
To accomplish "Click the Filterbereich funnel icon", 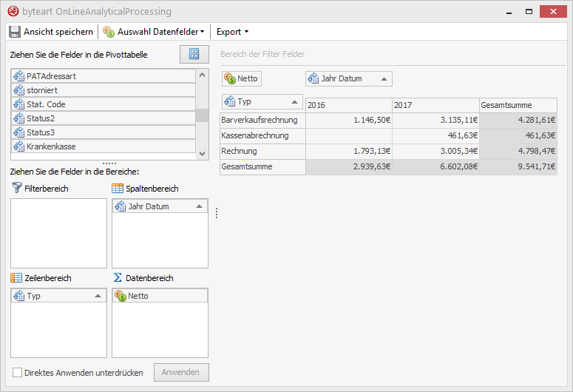I will (17, 189).
